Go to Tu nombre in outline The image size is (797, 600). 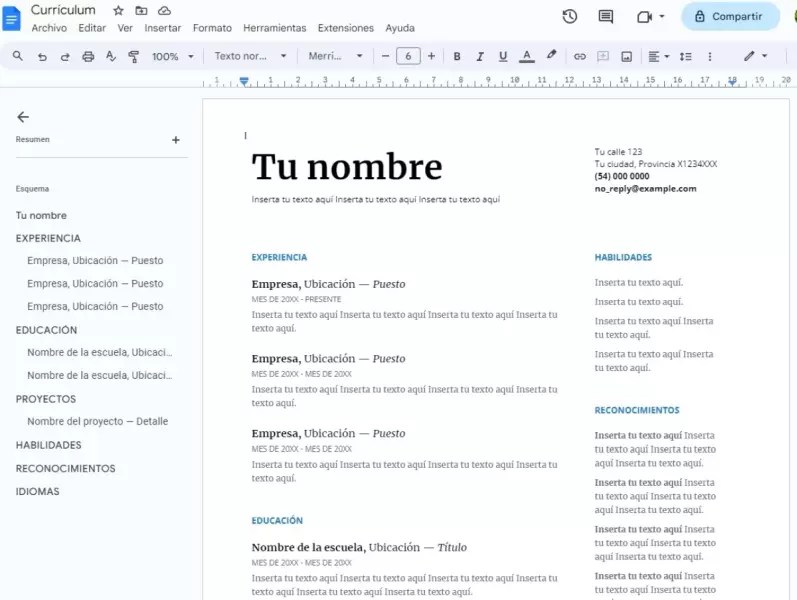coord(41,216)
